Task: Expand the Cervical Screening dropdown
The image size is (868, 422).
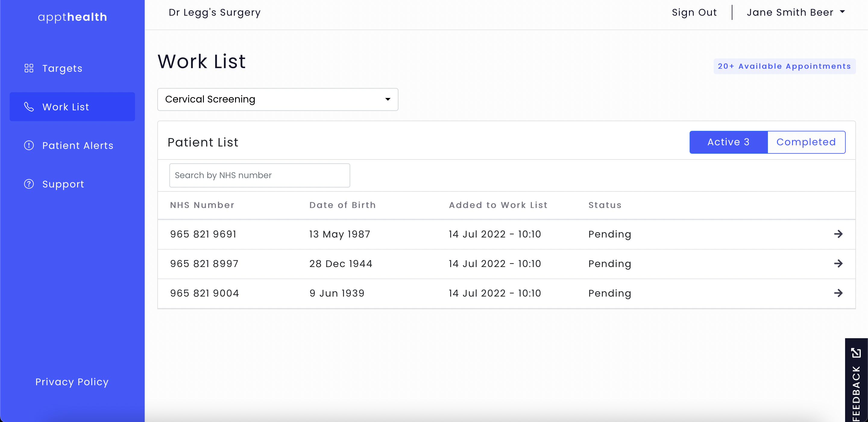Action: click(278, 99)
